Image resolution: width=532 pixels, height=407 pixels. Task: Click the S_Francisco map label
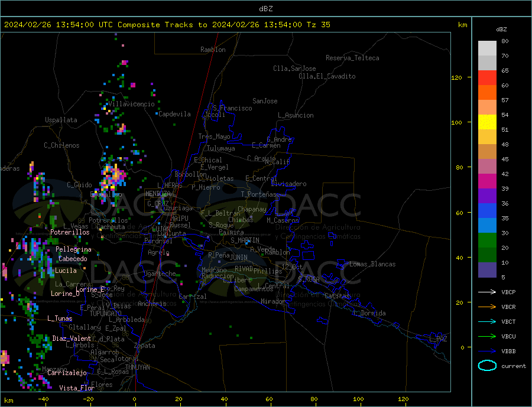[232, 108]
